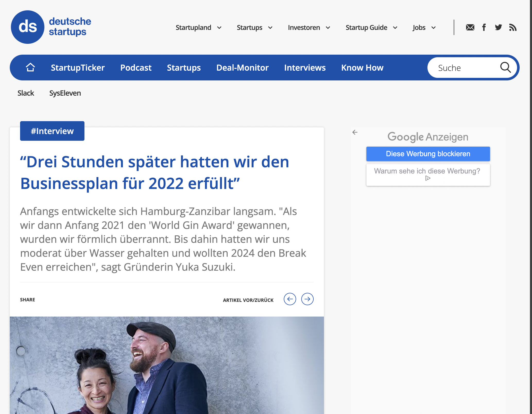Open the Facebook icon link
This screenshot has width=532, height=414.
tap(484, 27)
